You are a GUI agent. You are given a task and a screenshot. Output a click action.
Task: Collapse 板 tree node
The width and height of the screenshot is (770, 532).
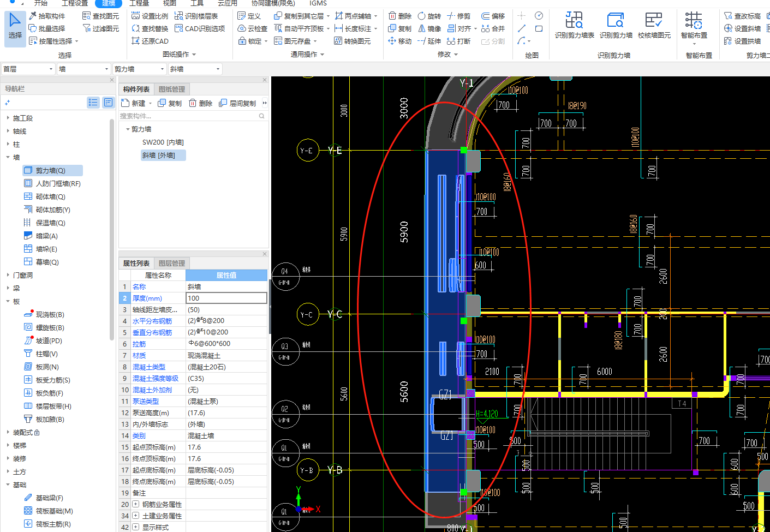point(8,301)
